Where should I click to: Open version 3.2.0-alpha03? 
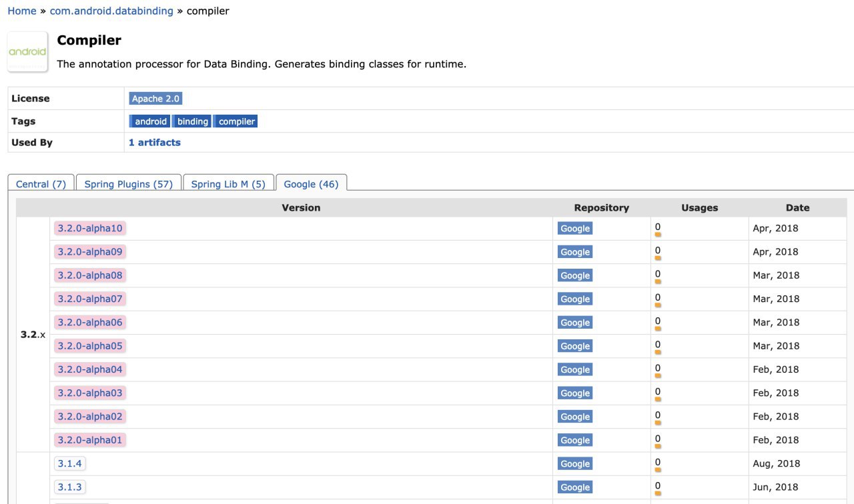90,393
